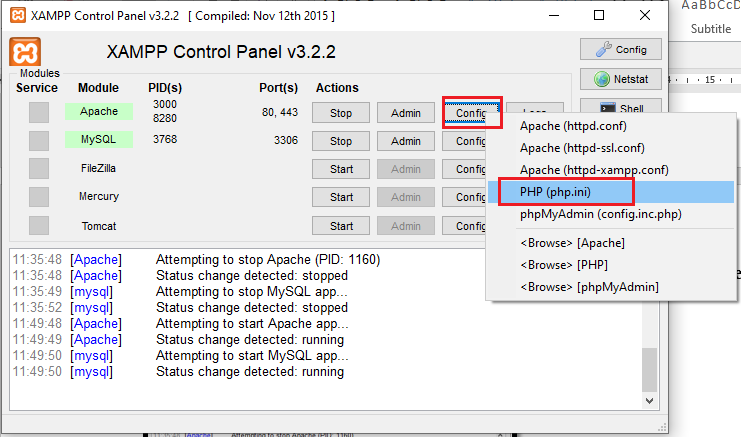Click the XAMPP logo in the title bar
Screen dimensions: 741x437
18,15
